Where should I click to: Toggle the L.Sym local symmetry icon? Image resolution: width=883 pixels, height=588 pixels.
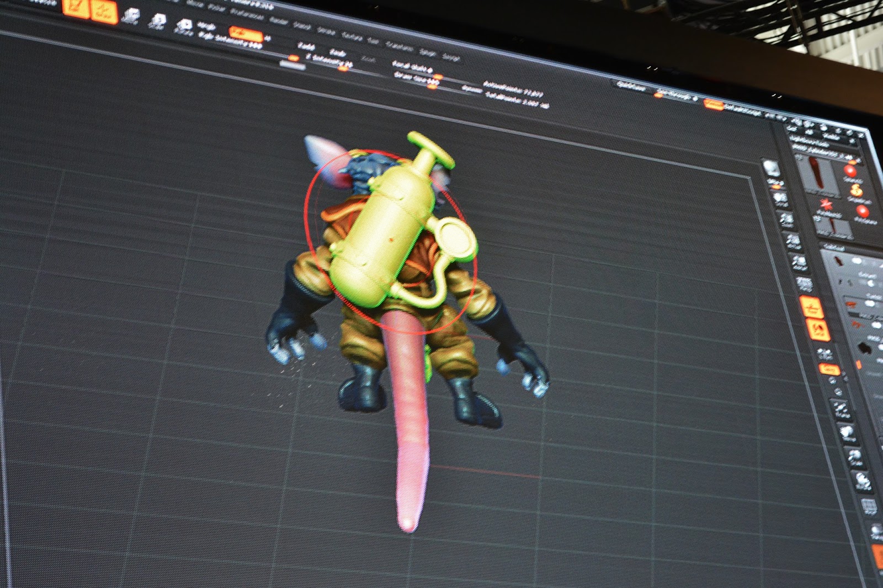(823, 353)
